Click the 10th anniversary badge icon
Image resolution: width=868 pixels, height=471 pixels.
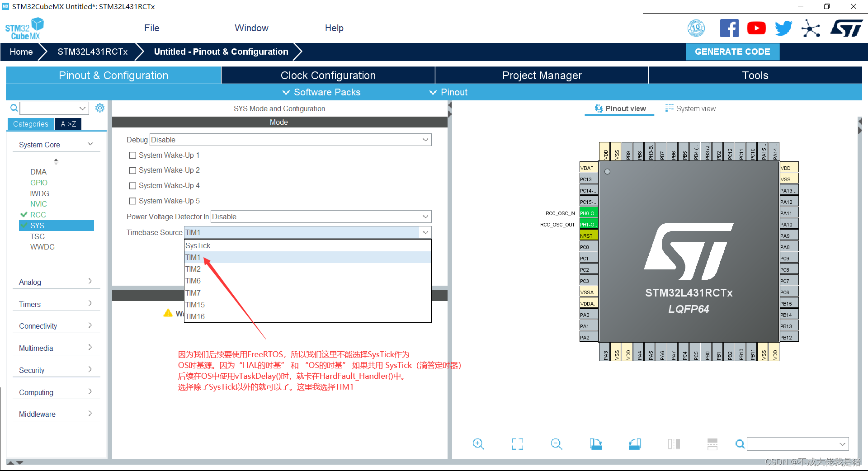tap(696, 28)
